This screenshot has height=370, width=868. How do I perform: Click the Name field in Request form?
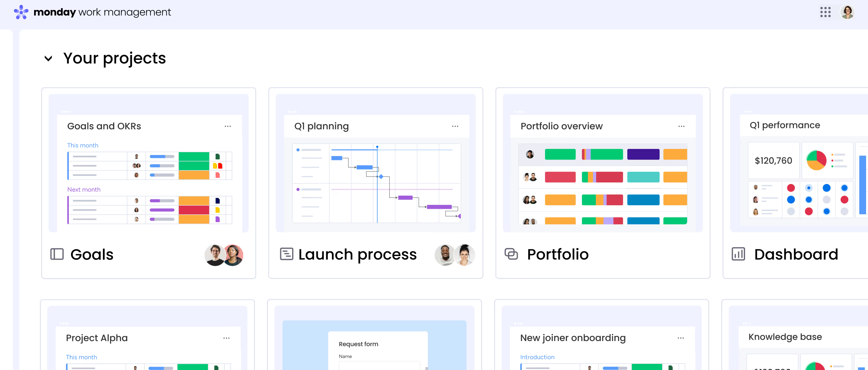pos(379,366)
